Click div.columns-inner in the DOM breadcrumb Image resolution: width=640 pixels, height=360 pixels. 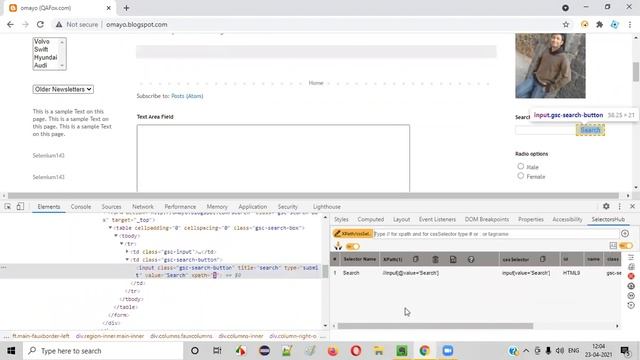[x=241, y=336]
